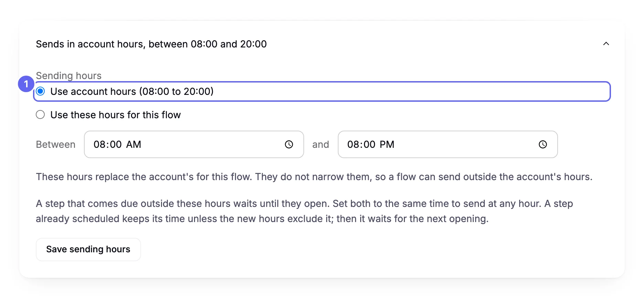Open clock picker for 08:00 PM field

tap(543, 144)
